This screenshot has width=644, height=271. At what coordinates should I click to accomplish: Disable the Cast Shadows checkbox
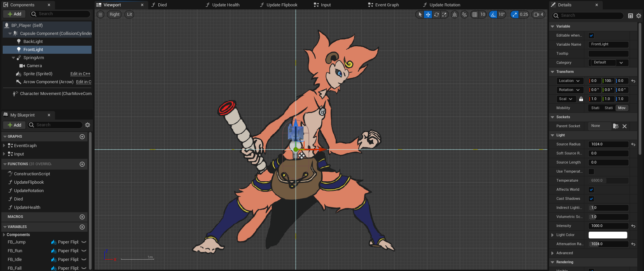click(591, 199)
